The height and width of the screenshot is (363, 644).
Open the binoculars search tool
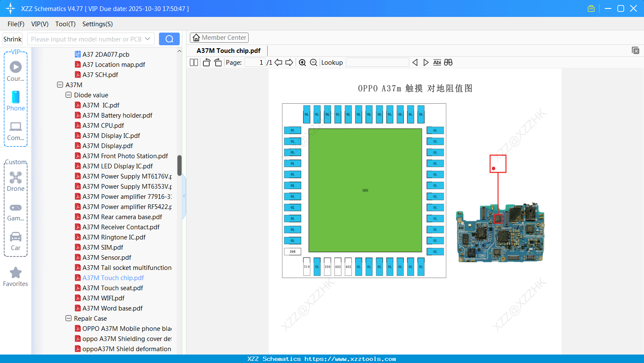point(448,62)
